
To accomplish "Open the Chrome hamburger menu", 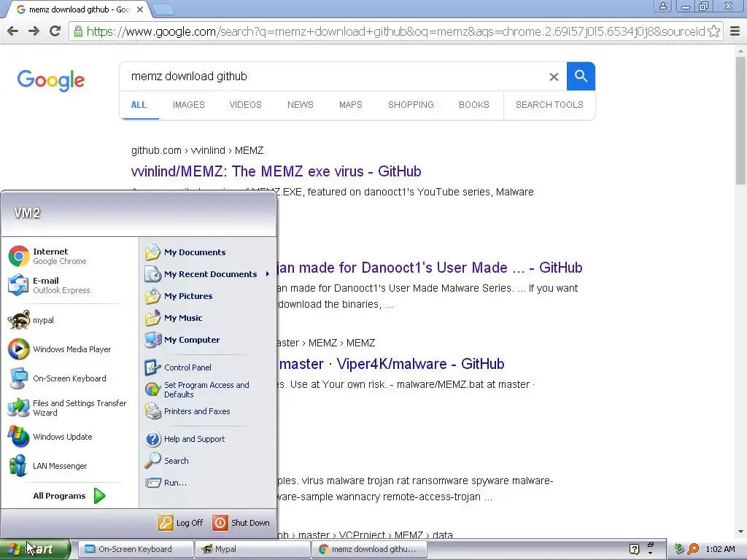I will [735, 31].
